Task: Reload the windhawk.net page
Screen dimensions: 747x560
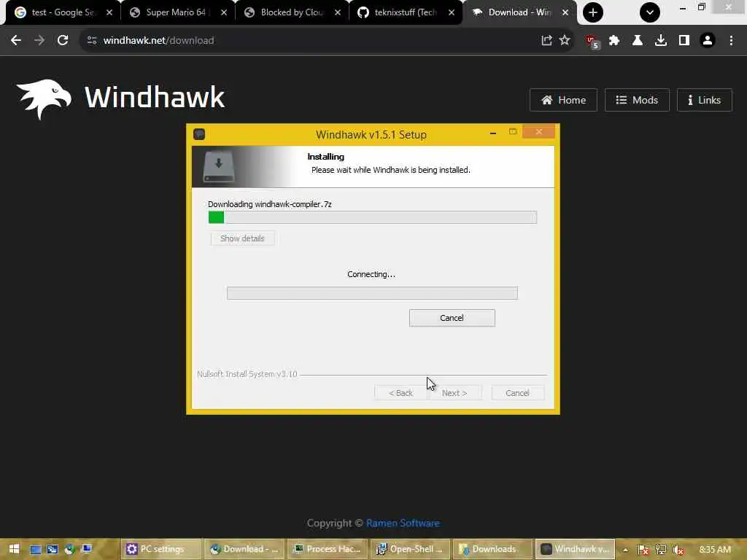Action: coord(63,41)
